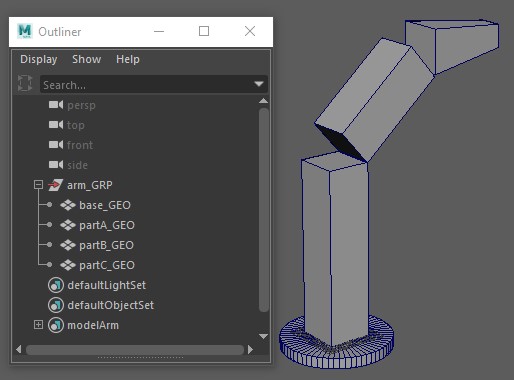Click the filter icon beside the search field
The width and height of the screenshot is (514, 380).
point(25,83)
